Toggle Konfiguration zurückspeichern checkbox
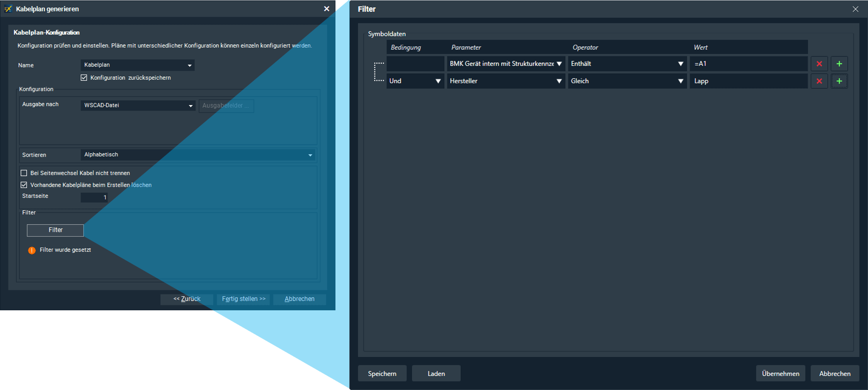 (x=84, y=78)
